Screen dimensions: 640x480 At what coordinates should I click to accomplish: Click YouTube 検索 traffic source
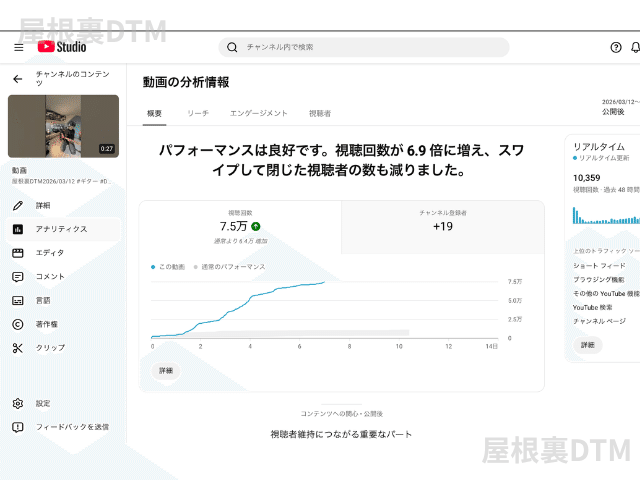point(592,307)
